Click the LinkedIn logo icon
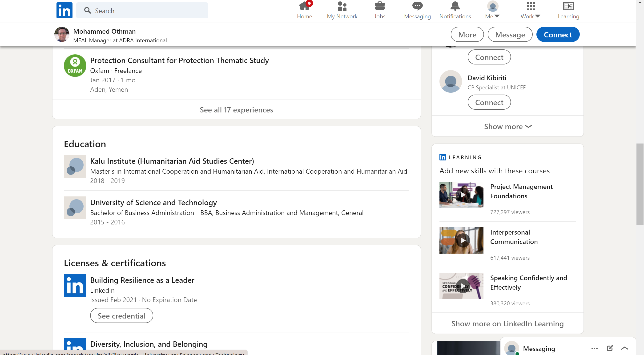Image resolution: width=644 pixels, height=355 pixels. coord(64,11)
